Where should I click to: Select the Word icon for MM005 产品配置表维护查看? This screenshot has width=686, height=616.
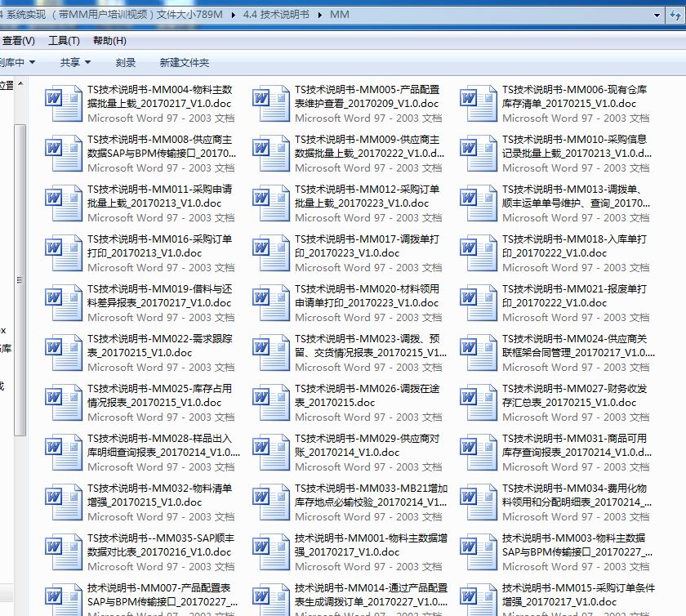click(x=271, y=103)
